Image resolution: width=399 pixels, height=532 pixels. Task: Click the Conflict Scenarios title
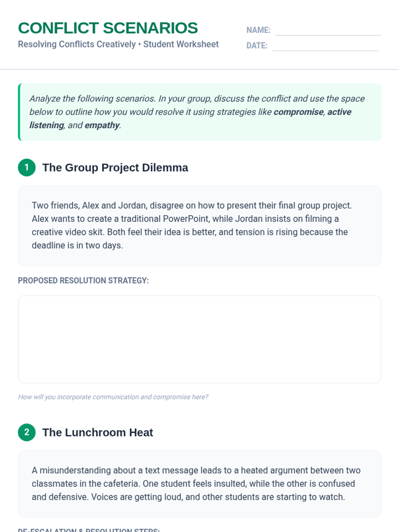click(x=108, y=28)
